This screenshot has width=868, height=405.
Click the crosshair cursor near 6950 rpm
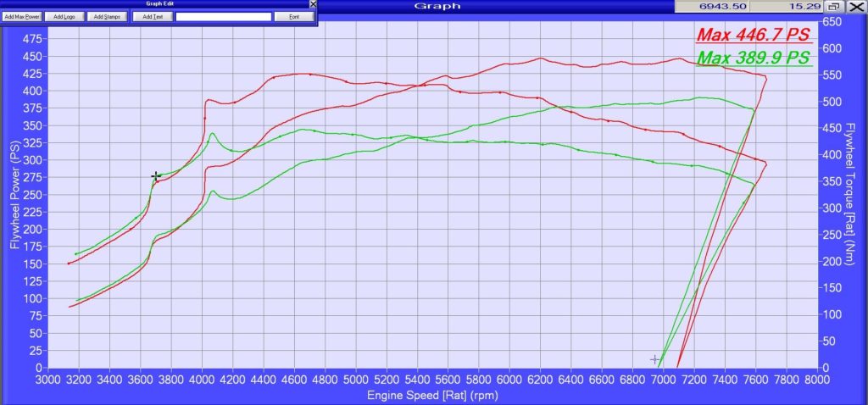(x=654, y=359)
